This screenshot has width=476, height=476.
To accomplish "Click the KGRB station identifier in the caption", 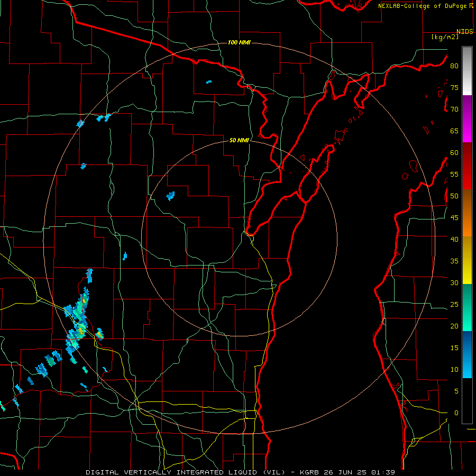I will pyautogui.click(x=309, y=472).
